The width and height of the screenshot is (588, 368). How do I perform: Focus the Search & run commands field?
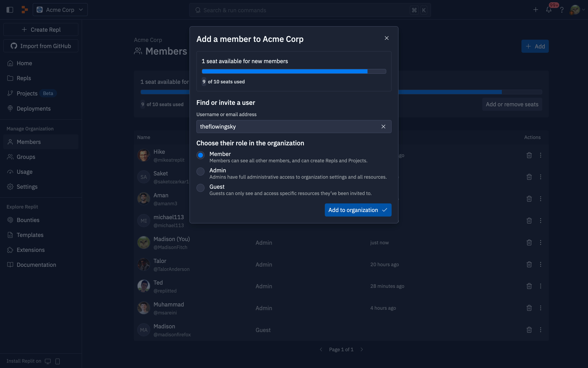pyautogui.click(x=310, y=10)
